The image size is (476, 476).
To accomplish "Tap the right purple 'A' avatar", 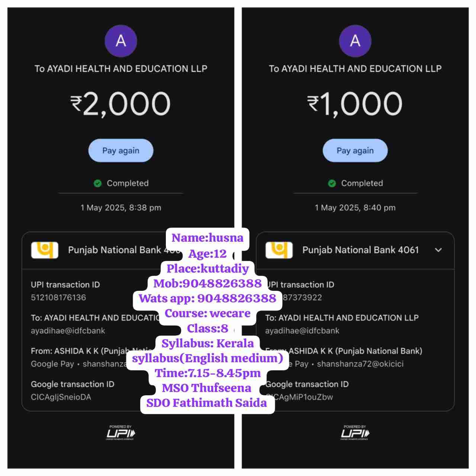I will tap(355, 41).
